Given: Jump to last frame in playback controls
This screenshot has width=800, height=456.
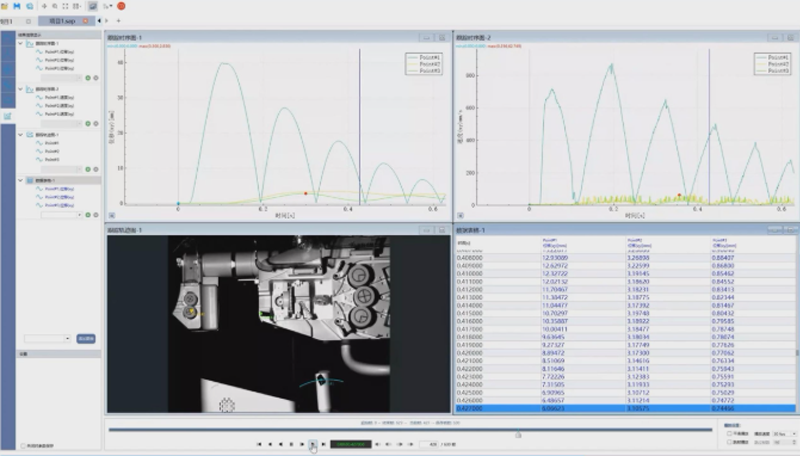Looking at the screenshot, I should click(x=323, y=444).
